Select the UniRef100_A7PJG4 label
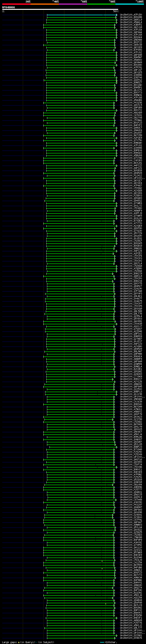The image size is (146, 644). pos(131,30)
